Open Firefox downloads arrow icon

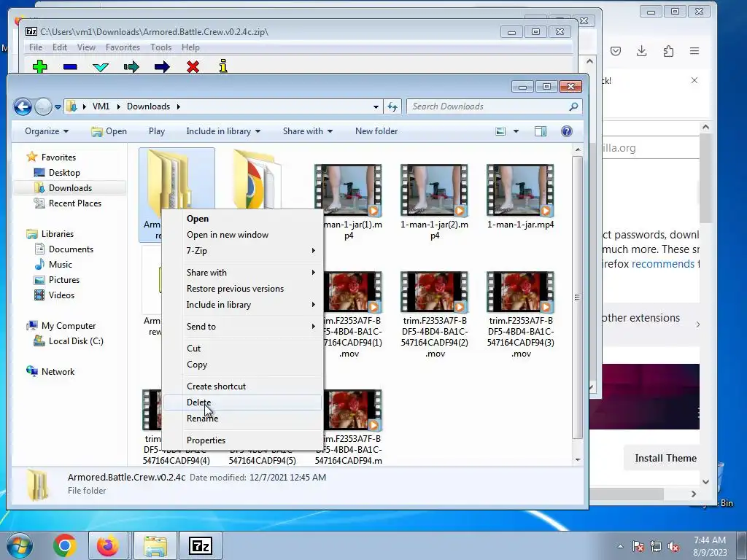(642, 51)
